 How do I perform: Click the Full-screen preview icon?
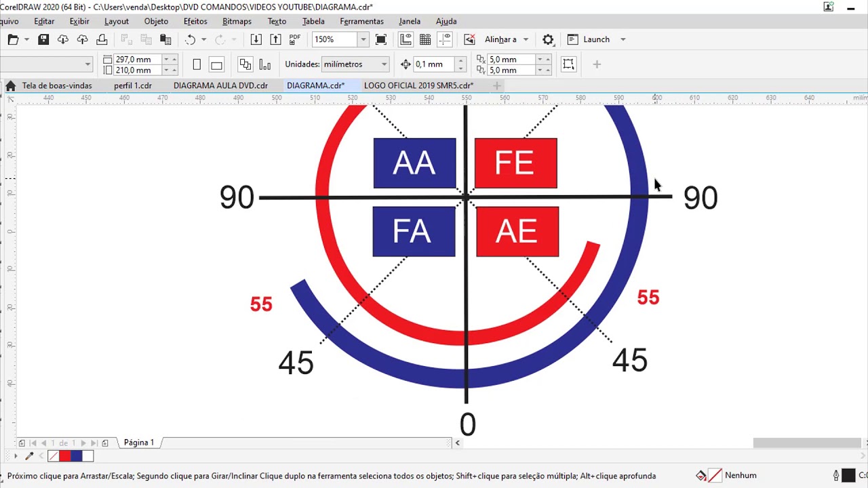pos(381,39)
